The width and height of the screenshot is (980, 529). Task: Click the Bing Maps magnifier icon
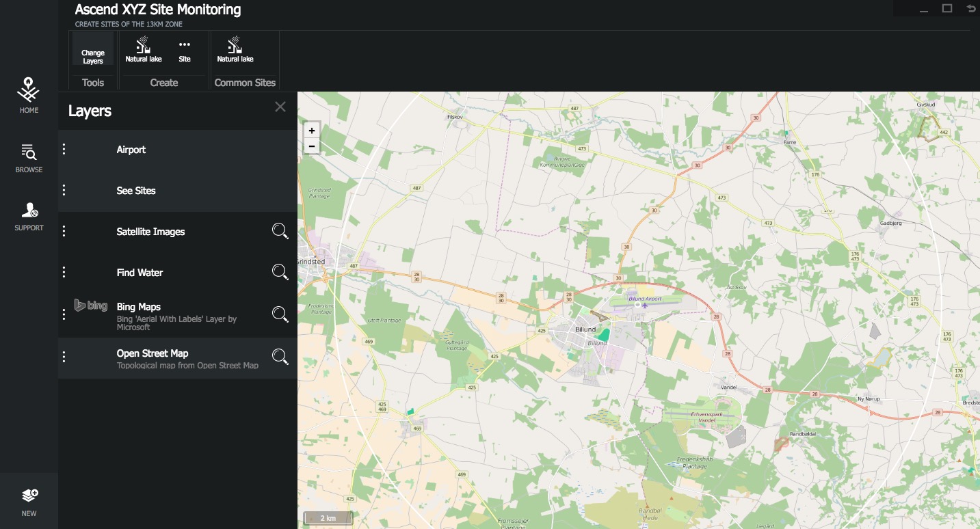point(280,314)
